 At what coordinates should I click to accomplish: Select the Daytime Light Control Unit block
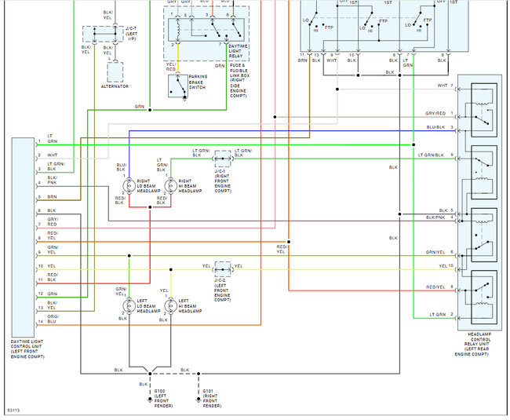(x=23, y=237)
